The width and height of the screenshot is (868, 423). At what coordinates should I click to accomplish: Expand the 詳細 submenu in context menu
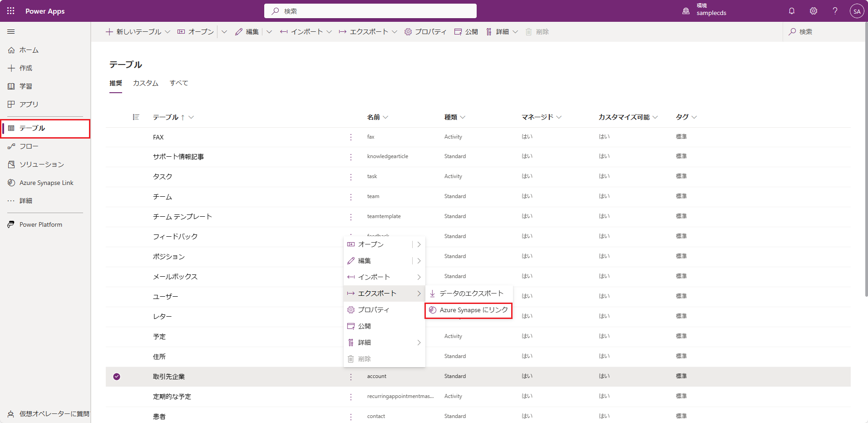pyautogui.click(x=419, y=343)
